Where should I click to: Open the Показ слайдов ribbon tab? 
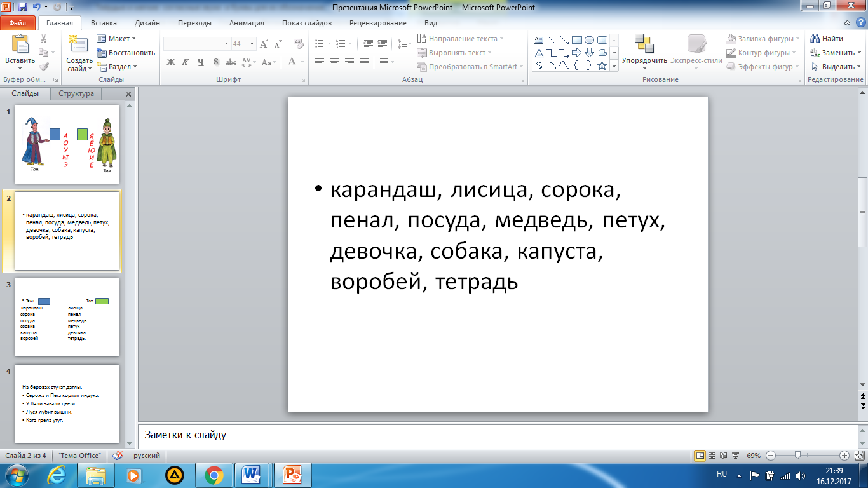307,22
